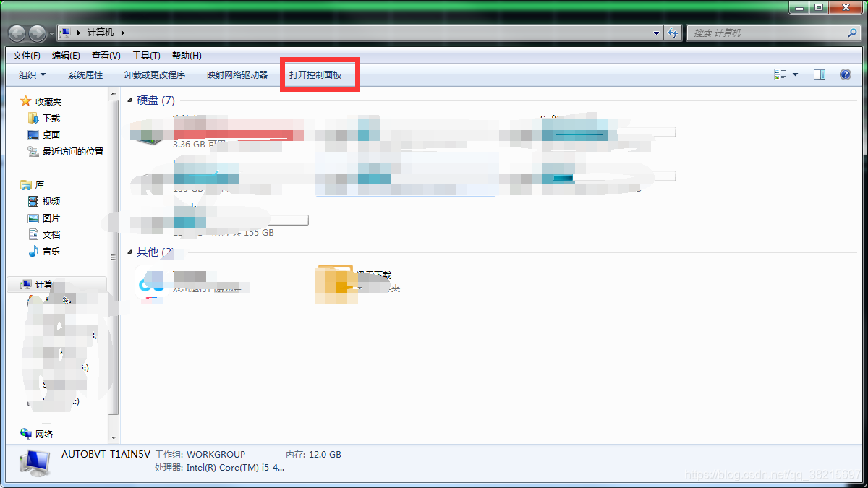
Task: Toggle the preview pane icon
Action: pos(820,74)
